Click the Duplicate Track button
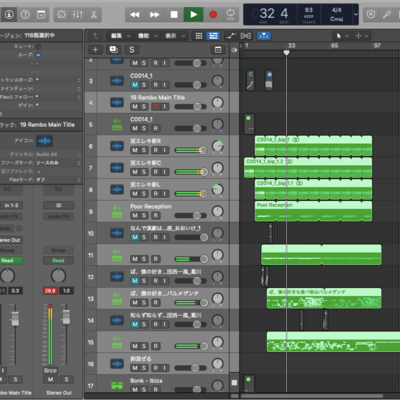Screen dimensions: 400x400 (113, 50)
